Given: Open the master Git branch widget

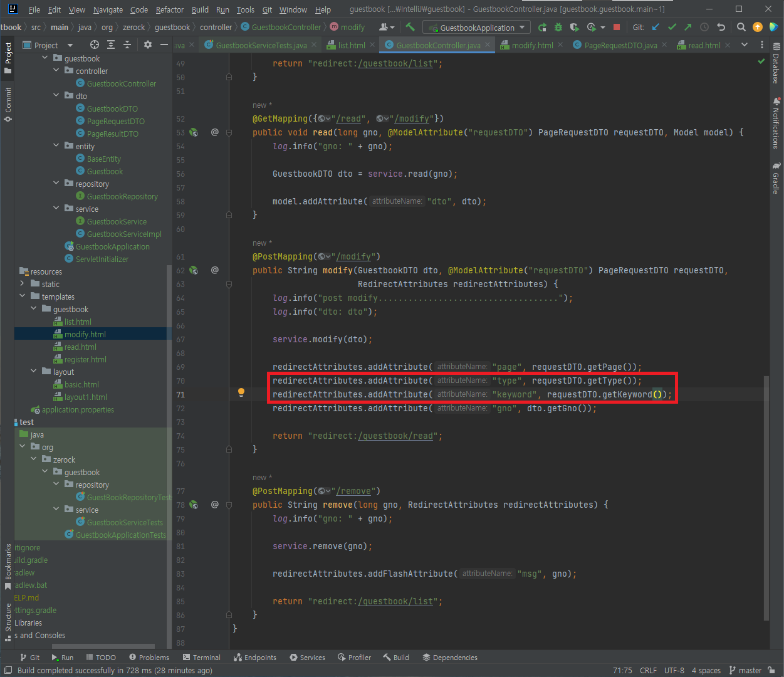Looking at the screenshot, I should click(746, 670).
